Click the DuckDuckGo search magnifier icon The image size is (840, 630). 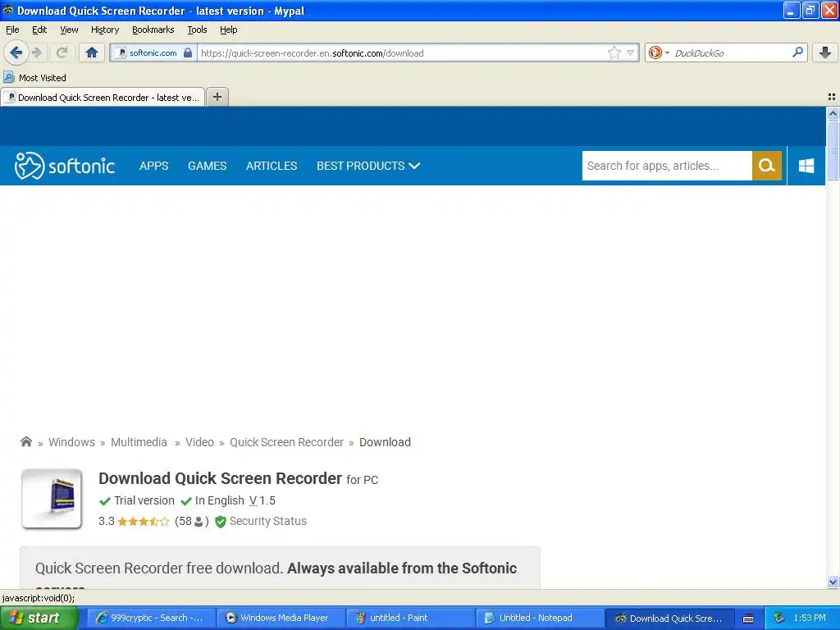pos(797,52)
